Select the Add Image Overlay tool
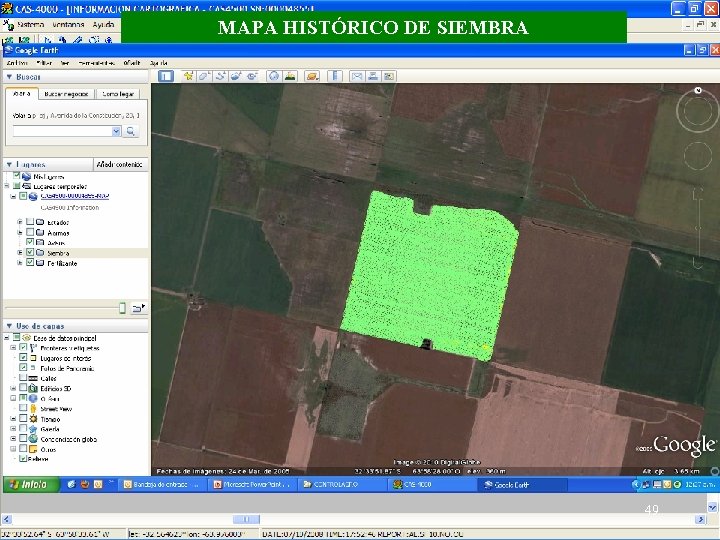The width and height of the screenshot is (720, 540). pos(236,76)
